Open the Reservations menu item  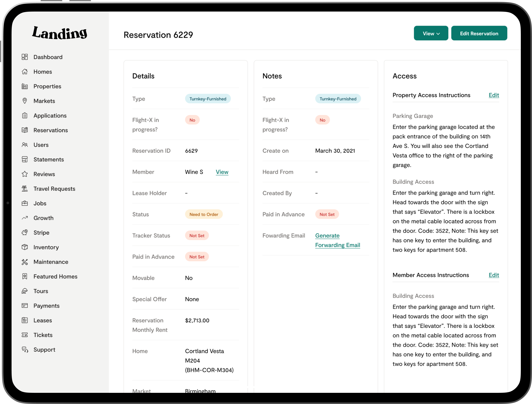[x=51, y=130]
